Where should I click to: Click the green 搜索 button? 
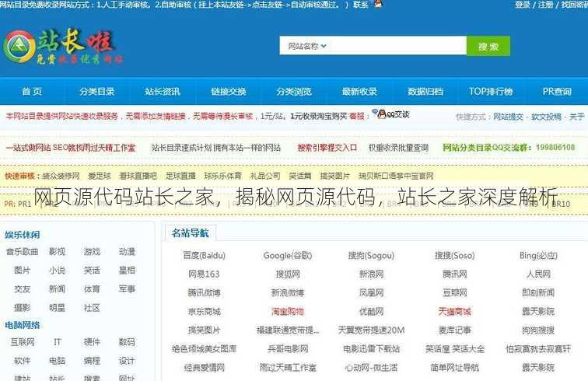488,46
